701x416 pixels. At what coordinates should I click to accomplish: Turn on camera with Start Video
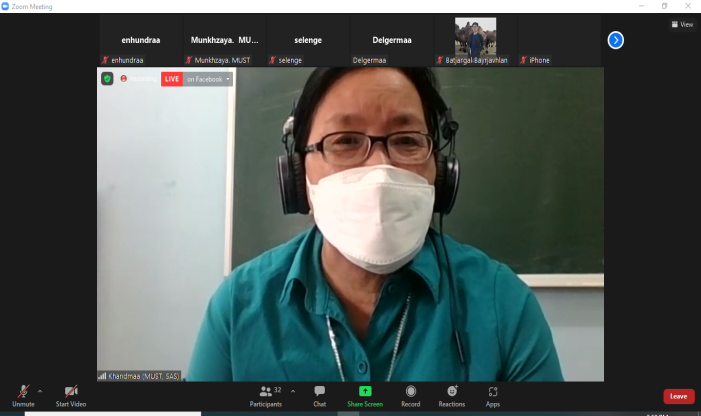[x=71, y=396]
